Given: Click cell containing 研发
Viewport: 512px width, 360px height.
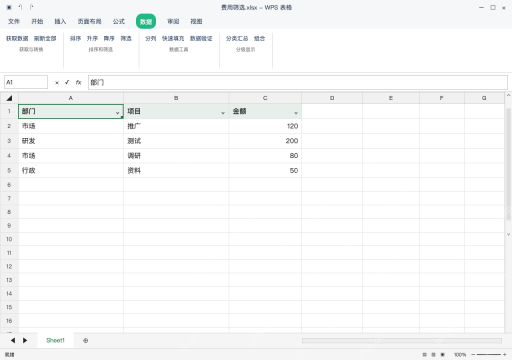Looking at the screenshot, I should [x=71, y=141].
